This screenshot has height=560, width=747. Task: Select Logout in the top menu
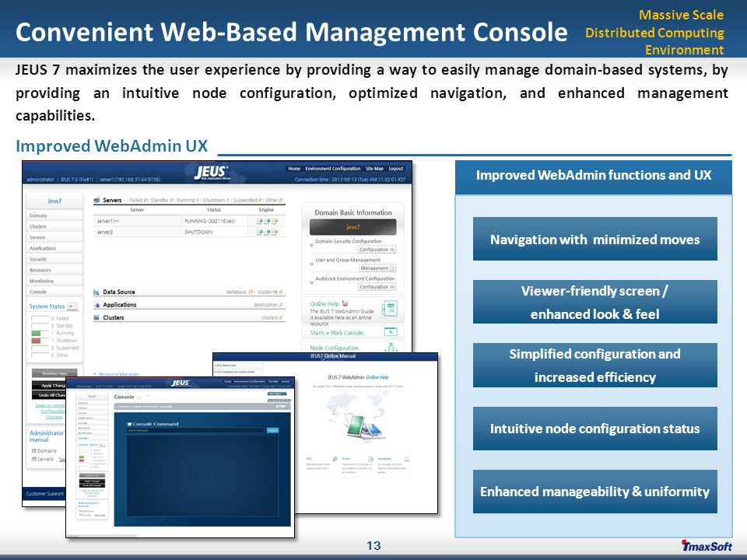(396, 169)
